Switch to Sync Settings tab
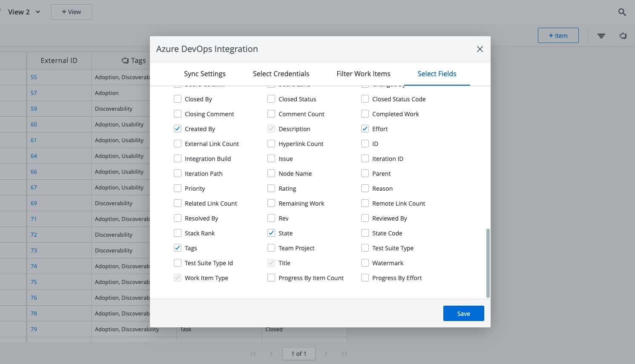Screen dimensions: 635x364 coord(205,74)
